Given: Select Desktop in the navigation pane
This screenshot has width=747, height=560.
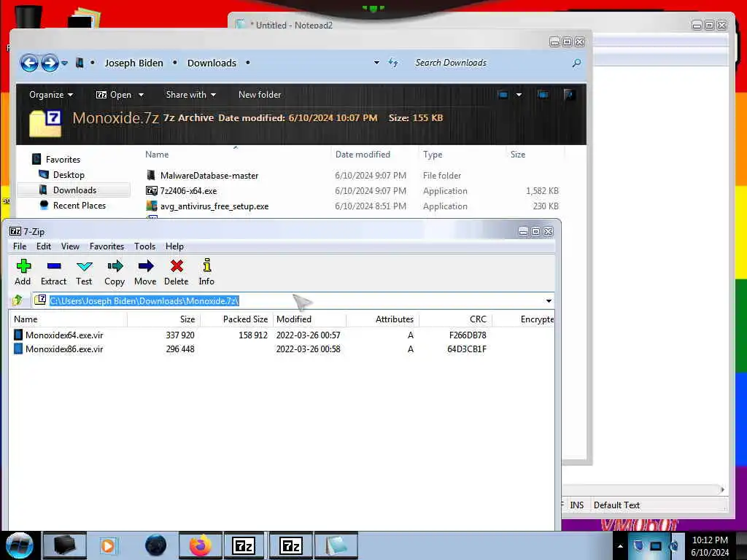Looking at the screenshot, I should 69,175.
